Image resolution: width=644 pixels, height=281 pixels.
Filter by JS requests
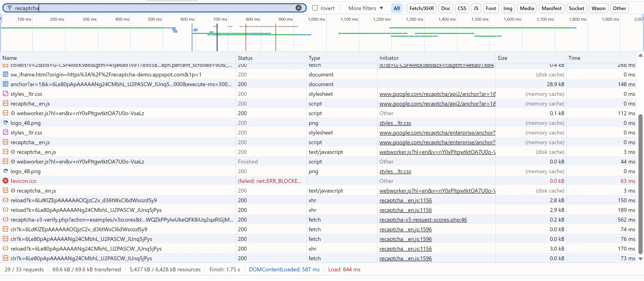476,8
